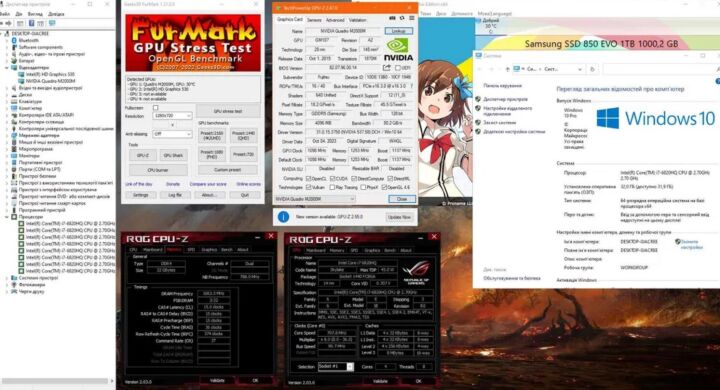Enable FurMark Fullscreen checkbox

tap(156, 107)
